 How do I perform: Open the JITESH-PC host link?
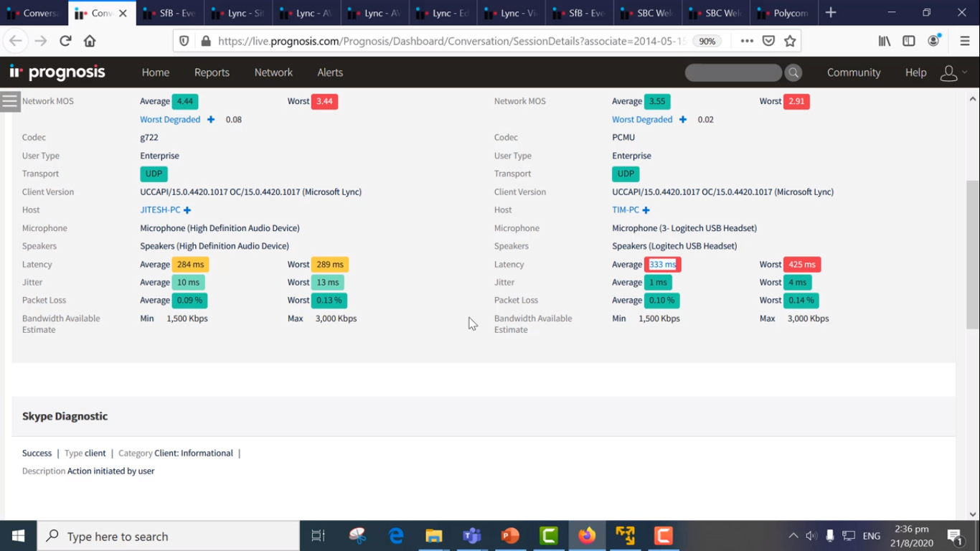click(x=160, y=210)
